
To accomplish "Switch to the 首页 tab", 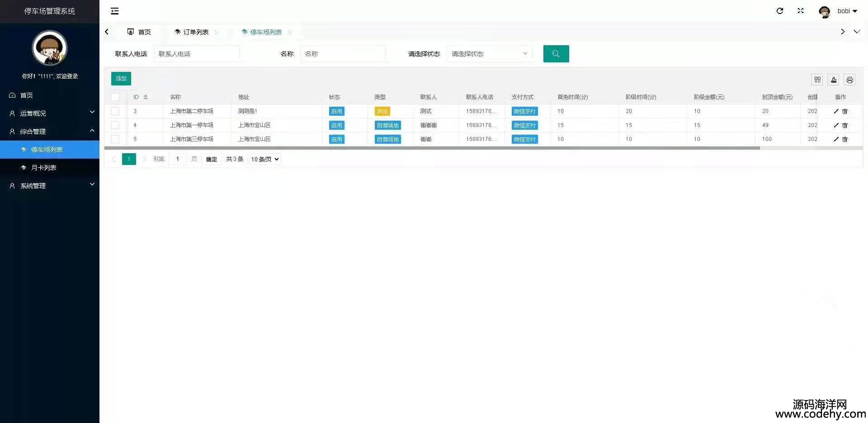I will 139,32.
